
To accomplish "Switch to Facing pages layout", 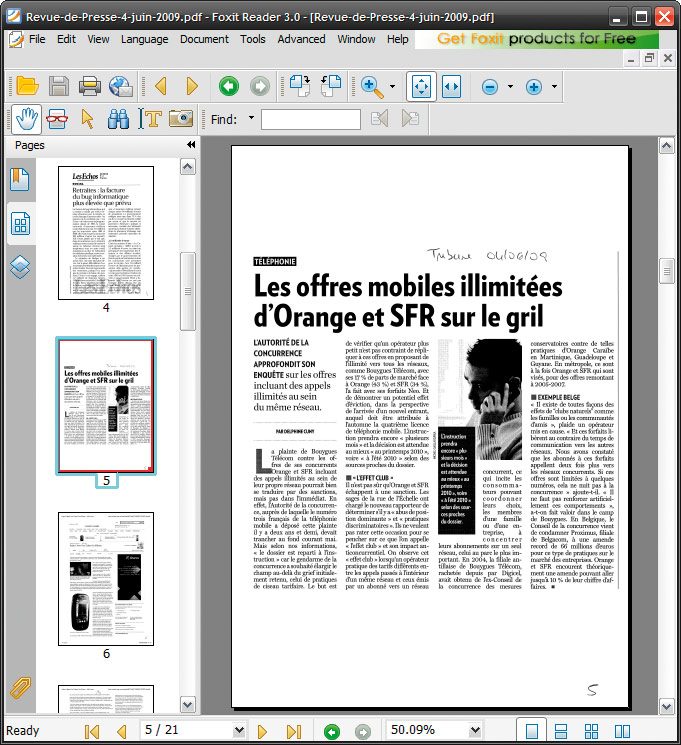I will [623, 731].
